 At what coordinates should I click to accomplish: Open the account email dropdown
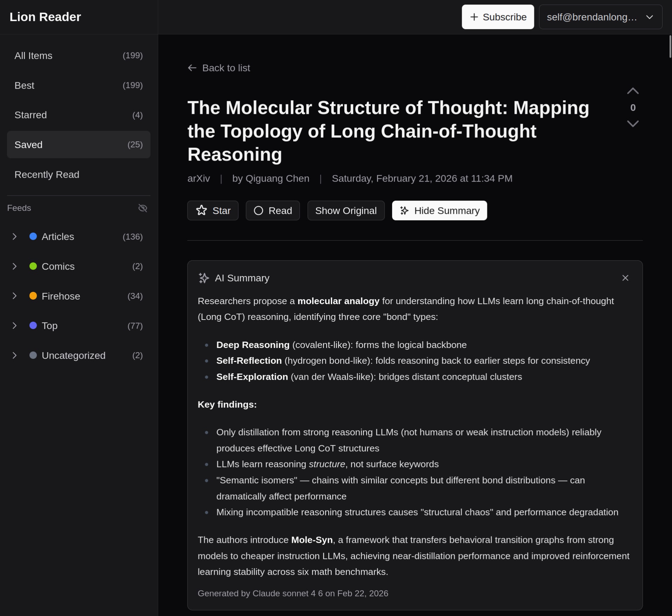pyautogui.click(x=600, y=17)
